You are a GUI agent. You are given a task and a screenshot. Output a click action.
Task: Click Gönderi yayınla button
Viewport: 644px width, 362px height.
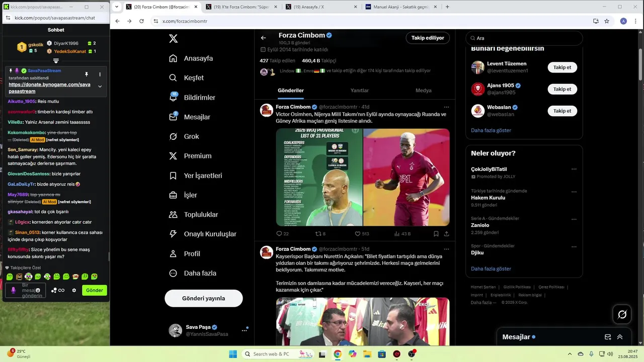(x=204, y=298)
